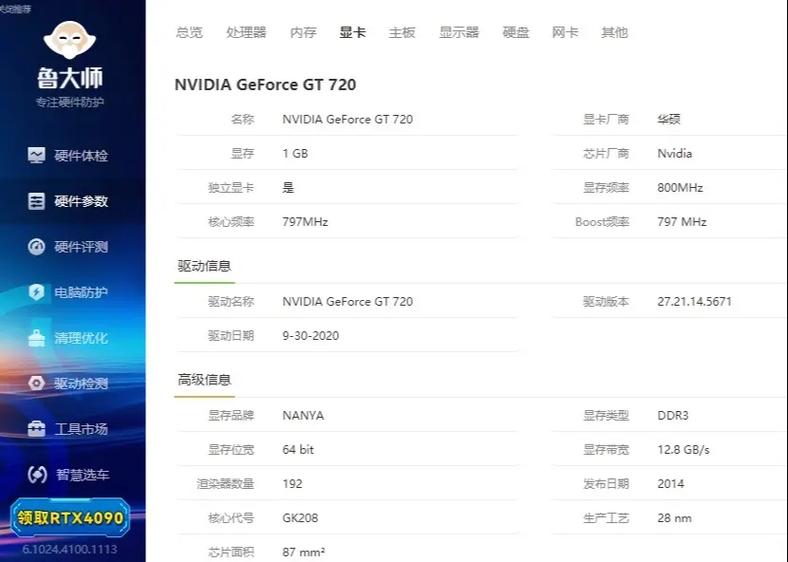Open 智慧选车 in the sidebar

click(68, 475)
